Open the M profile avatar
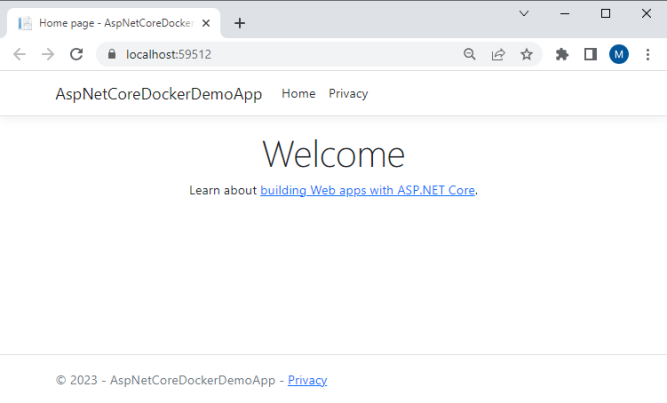Image resolution: width=667 pixels, height=403 pixels. pyautogui.click(x=619, y=54)
